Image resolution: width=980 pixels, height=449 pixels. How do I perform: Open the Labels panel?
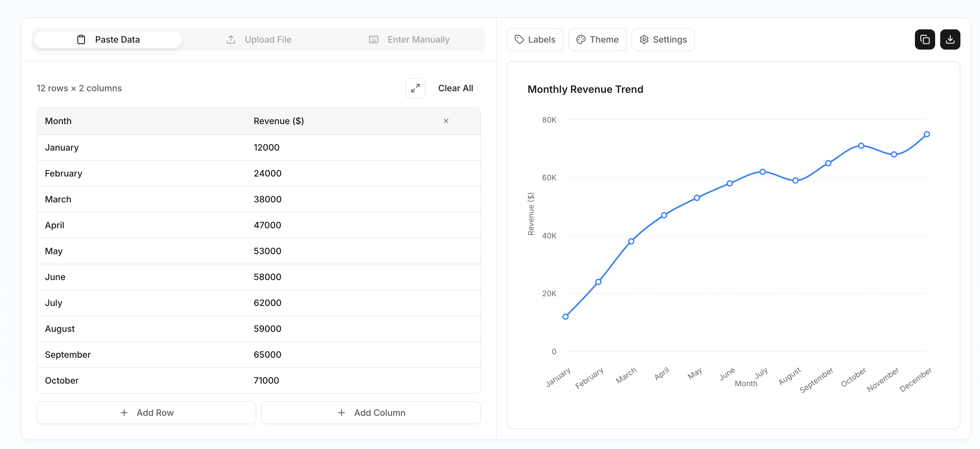[535, 39]
